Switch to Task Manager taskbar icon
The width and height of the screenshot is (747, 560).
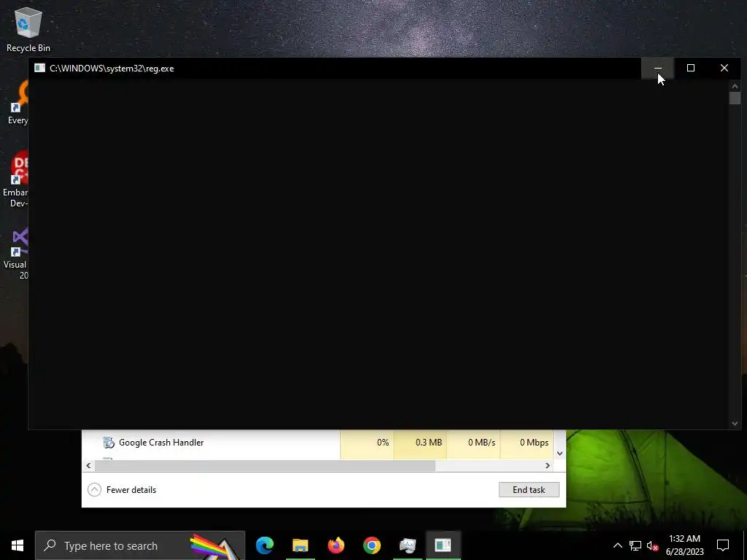[407, 545]
